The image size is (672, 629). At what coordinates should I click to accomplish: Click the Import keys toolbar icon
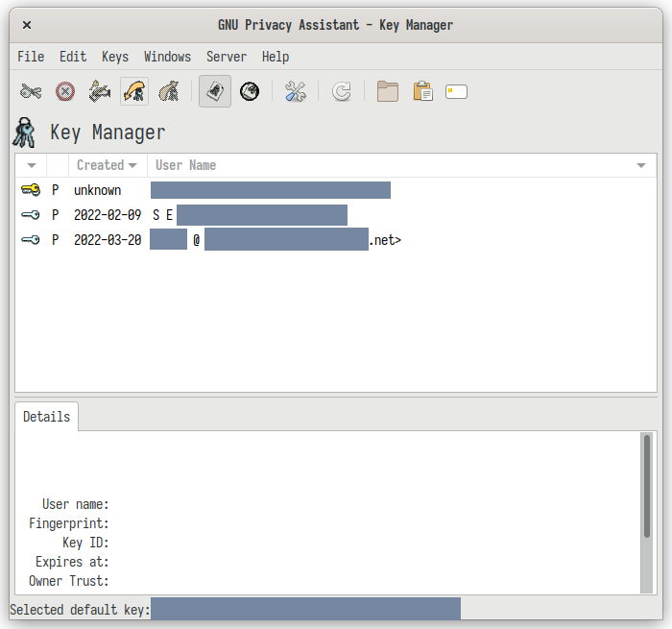click(134, 92)
